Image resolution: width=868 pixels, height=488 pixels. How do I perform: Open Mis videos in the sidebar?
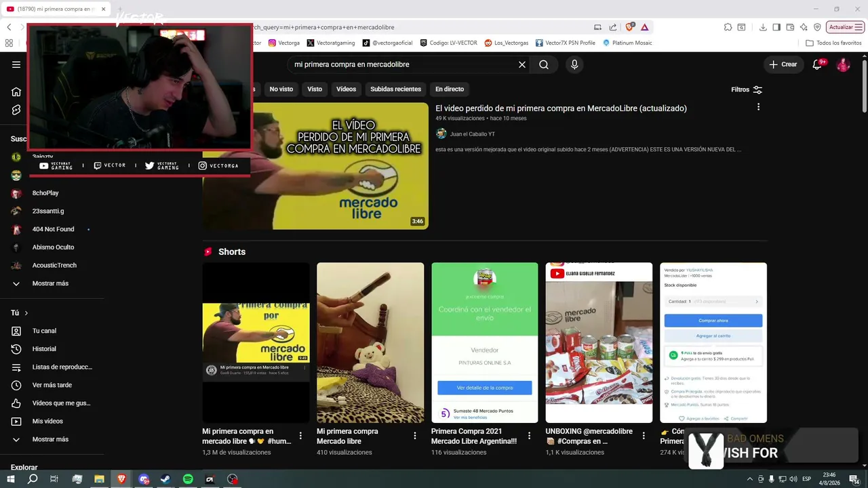pos(47,421)
